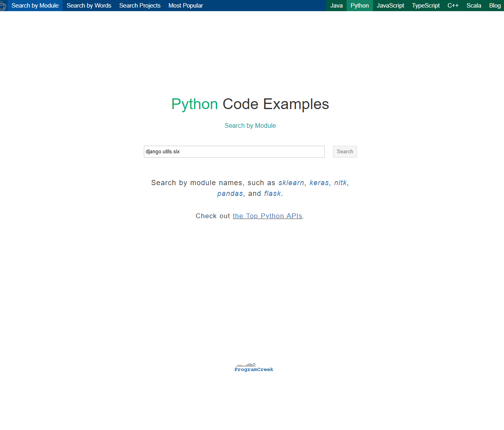Open Search Projects nav item
This screenshot has height=430, width=504.
coord(140,6)
